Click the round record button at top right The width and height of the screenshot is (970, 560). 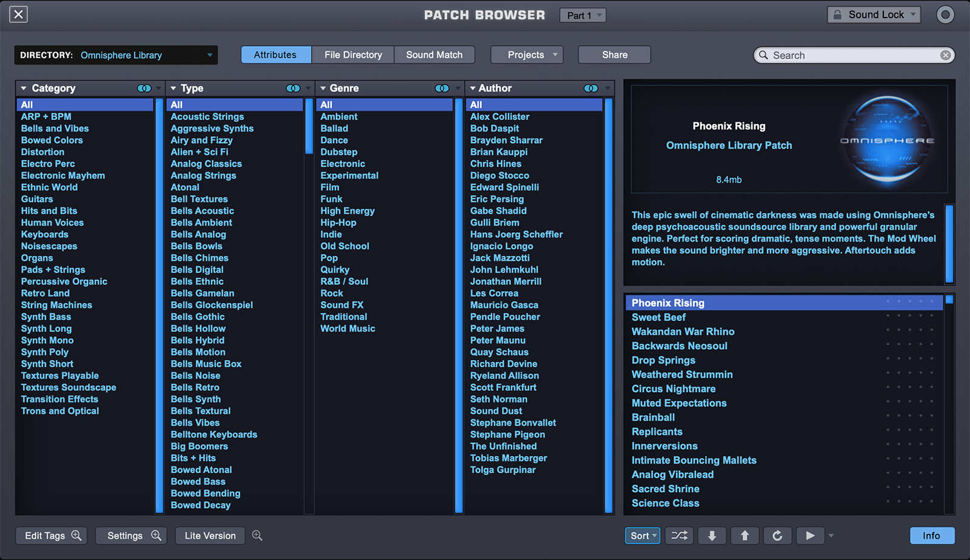pyautogui.click(x=945, y=15)
